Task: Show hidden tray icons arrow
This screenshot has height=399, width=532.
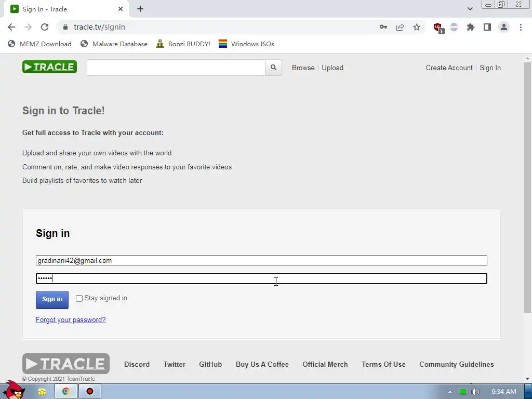Action: 450,392
